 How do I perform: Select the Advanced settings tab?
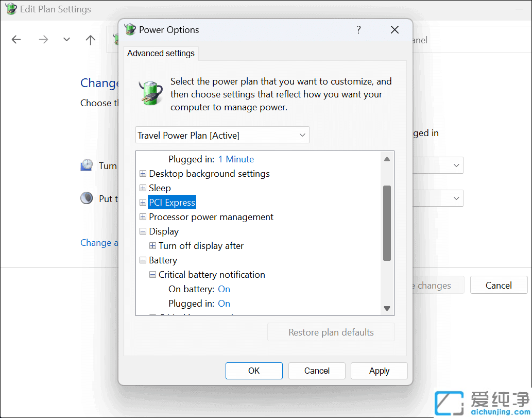[161, 54]
